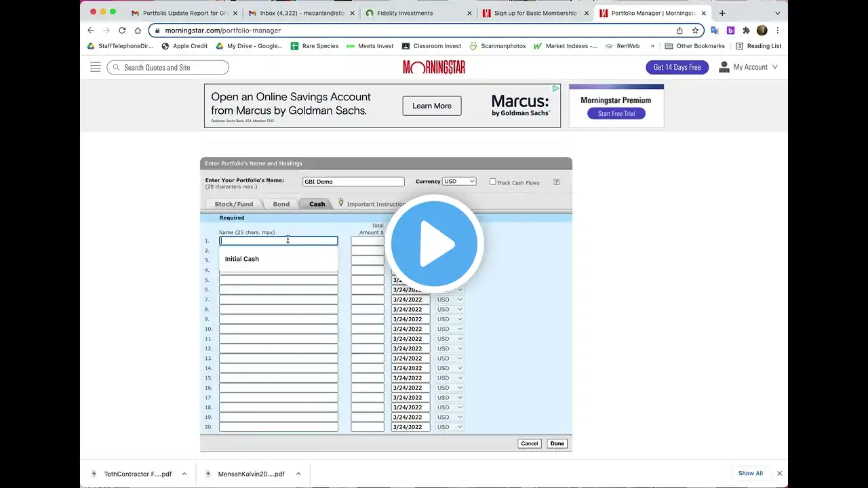Viewport: 868px width, 488px height.
Task: Click Show All downloads
Action: coord(750,473)
